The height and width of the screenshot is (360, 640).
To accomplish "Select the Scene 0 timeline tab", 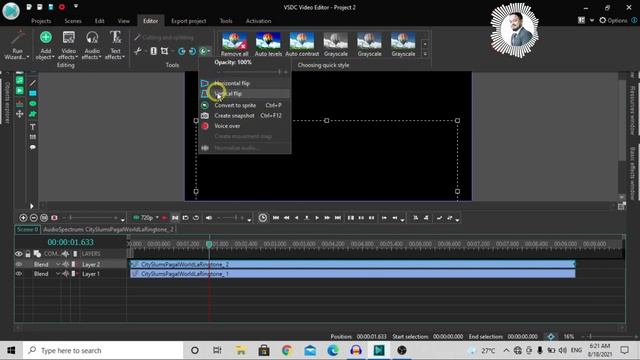I will click(27, 229).
